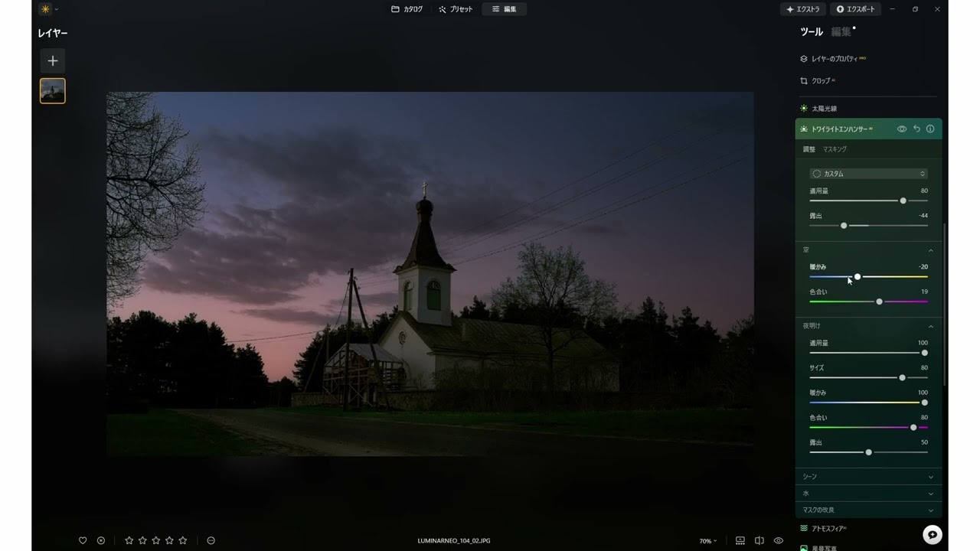Collapse the 空 section
The height and width of the screenshot is (551, 980).
[x=868, y=249]
